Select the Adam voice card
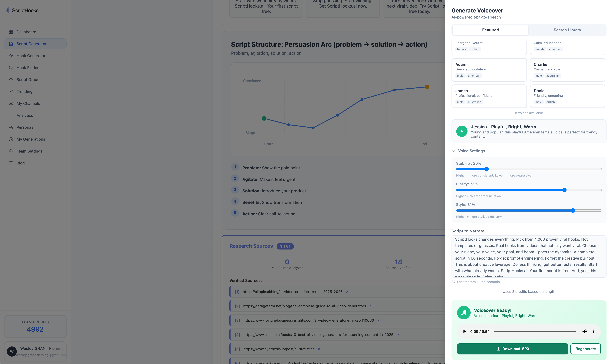The width and height of the screenshot is (611, 364). click(489, 70)
